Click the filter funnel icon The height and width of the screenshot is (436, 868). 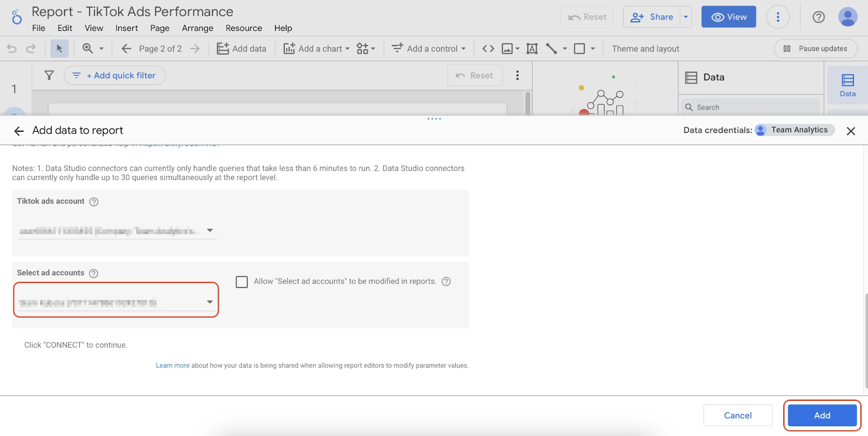49,75
